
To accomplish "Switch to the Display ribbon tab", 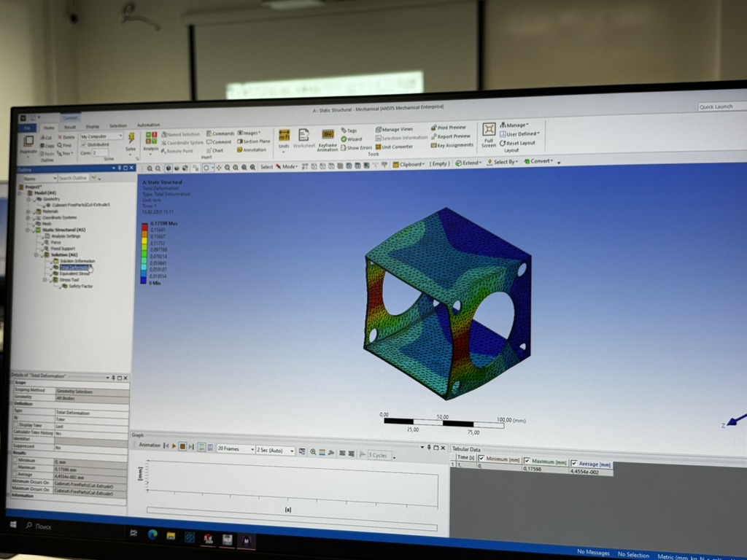I will tap(93, 127).
